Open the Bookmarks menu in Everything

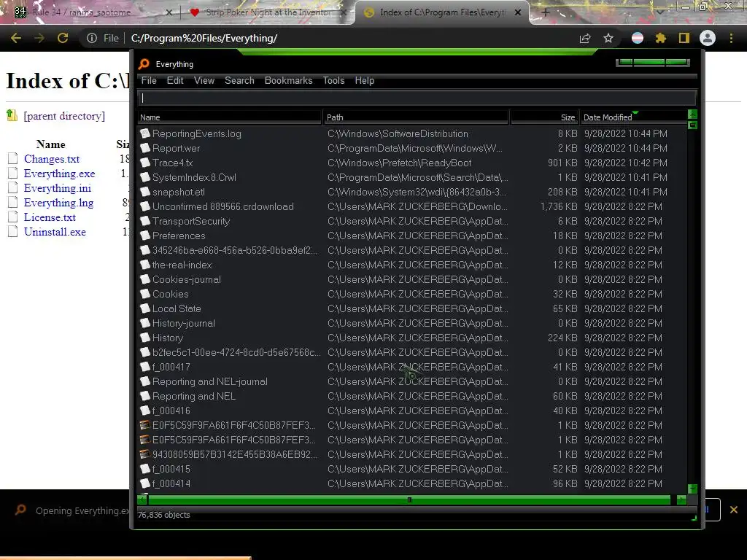coord(288,80)
